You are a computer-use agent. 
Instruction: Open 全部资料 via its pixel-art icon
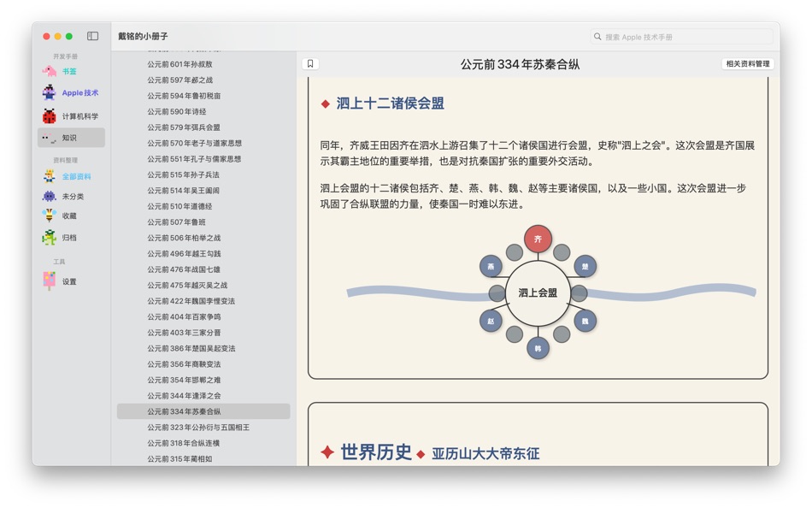[x=49, y=175]
